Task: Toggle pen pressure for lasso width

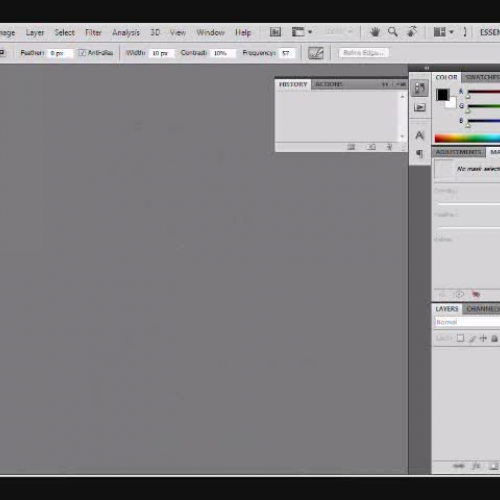Action: (316, 53)
